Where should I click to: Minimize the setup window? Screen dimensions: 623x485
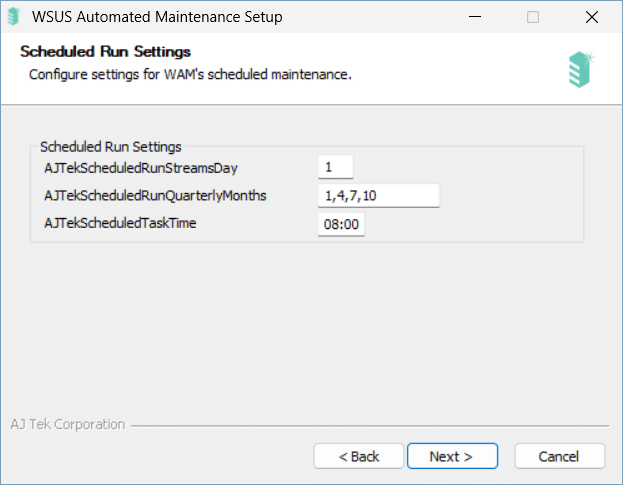(x=475, y=17)
